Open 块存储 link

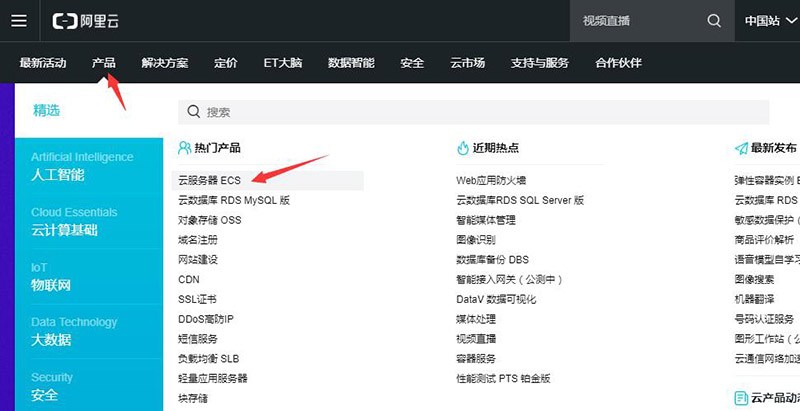coord(193,398)
